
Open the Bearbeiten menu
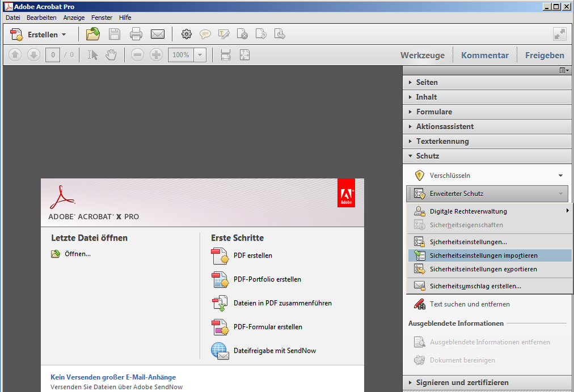[41, 18]
